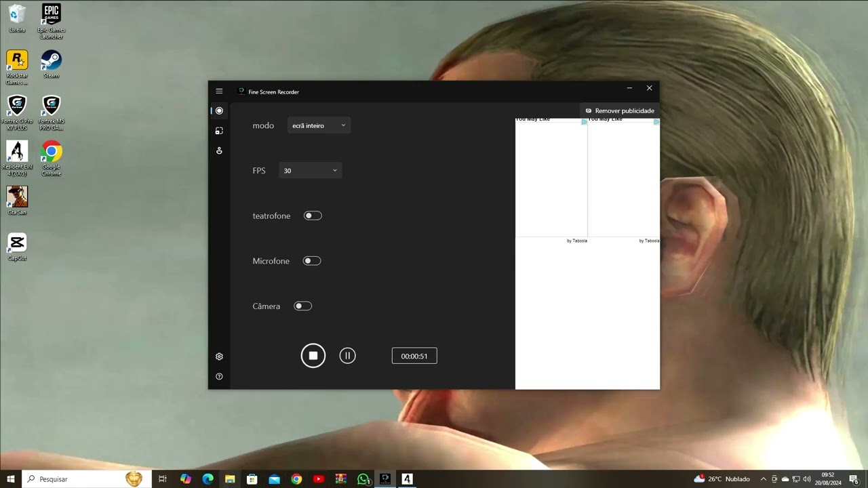Open the Mail app from the taskbar
The height and width of the screenshot is (488, 868).
(x=274, y=479)
